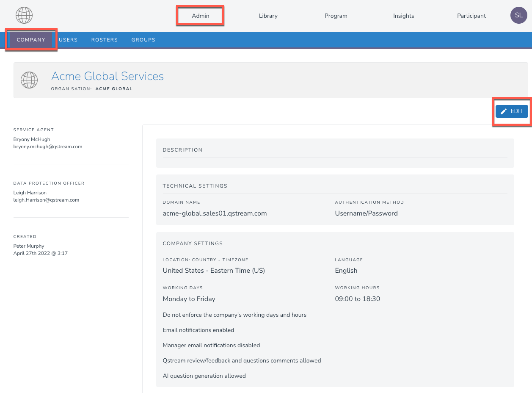532x393 pixels.
Task: Click the Monday to Friday value
Action: [x=189, y=299]
